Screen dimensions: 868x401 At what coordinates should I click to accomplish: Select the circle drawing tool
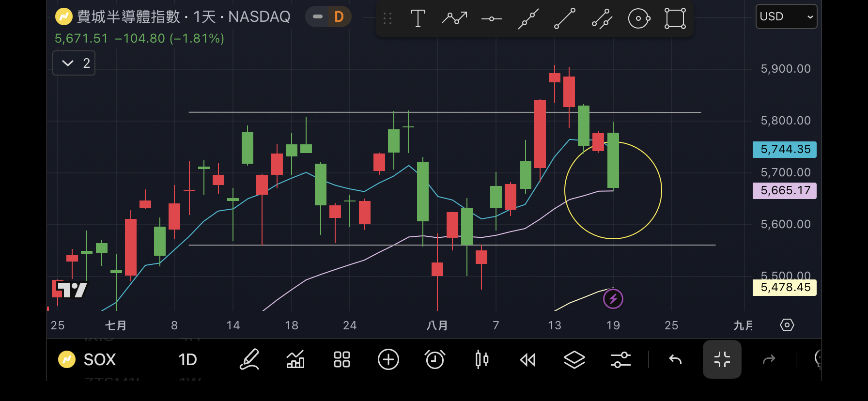click(639, 18)
